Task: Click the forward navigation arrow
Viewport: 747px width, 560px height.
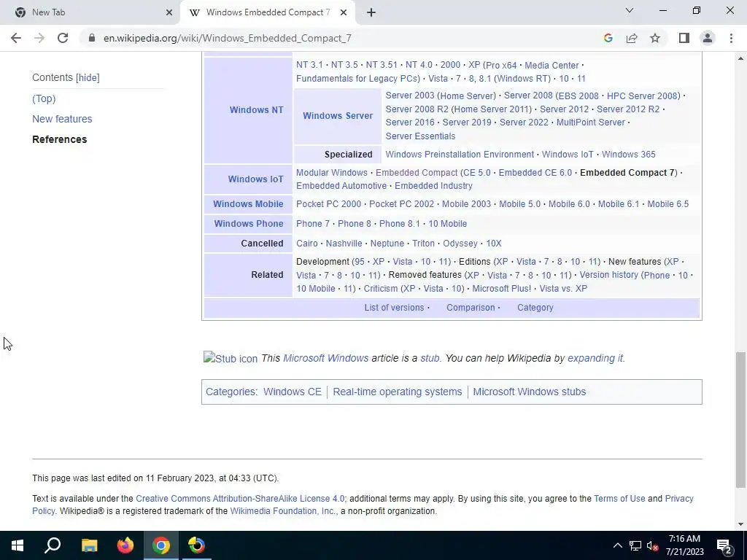Action: [39, 38]
